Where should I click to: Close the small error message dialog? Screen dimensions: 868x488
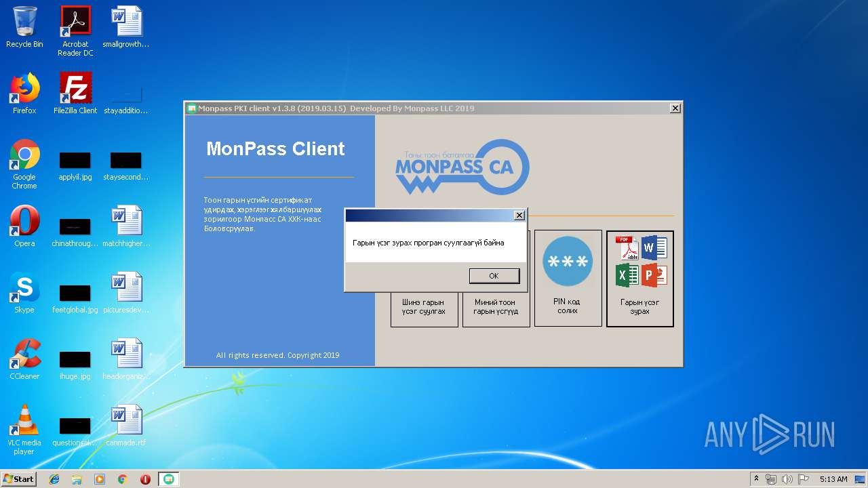(519, 215)
